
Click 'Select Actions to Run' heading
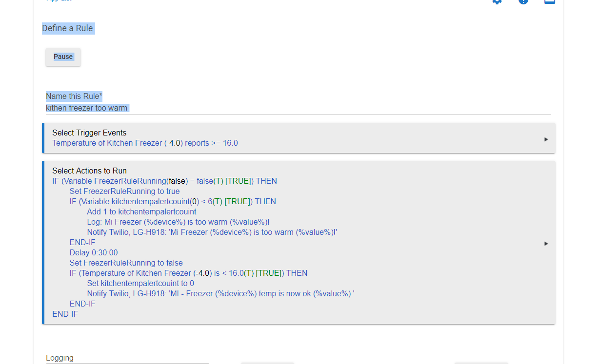point(89,171)
